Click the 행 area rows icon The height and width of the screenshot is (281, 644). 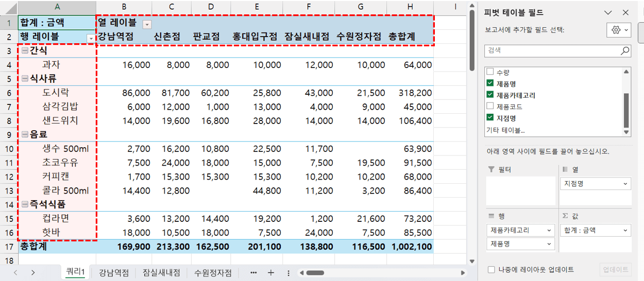[490, 216]
